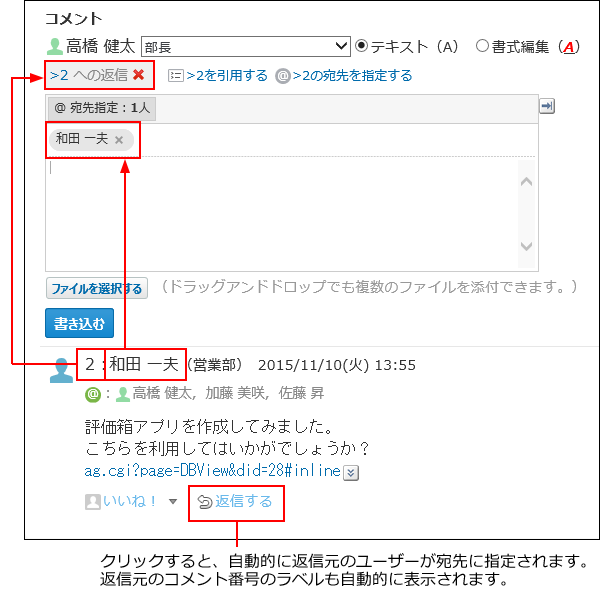Select the 書式編集 radio button
The height and width of the screenshot is (595, 600).
[x=482, y=46]
